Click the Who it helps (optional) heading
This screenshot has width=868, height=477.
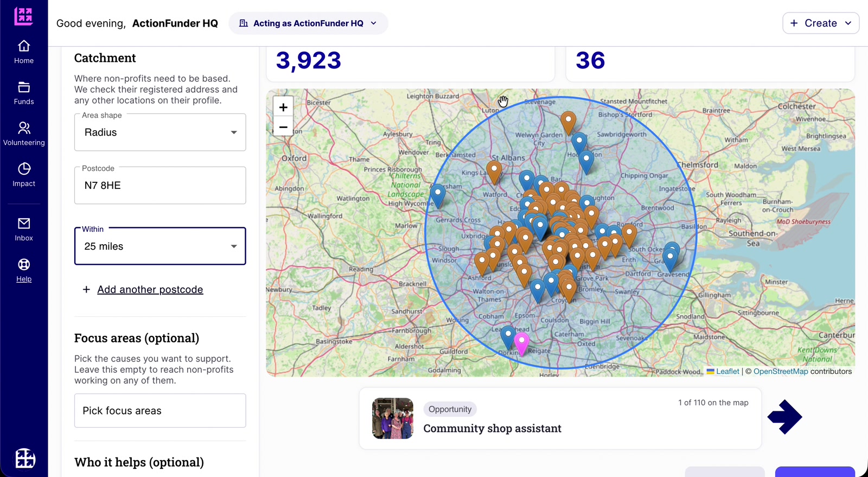pyautogui.click(x=139, y=462)
